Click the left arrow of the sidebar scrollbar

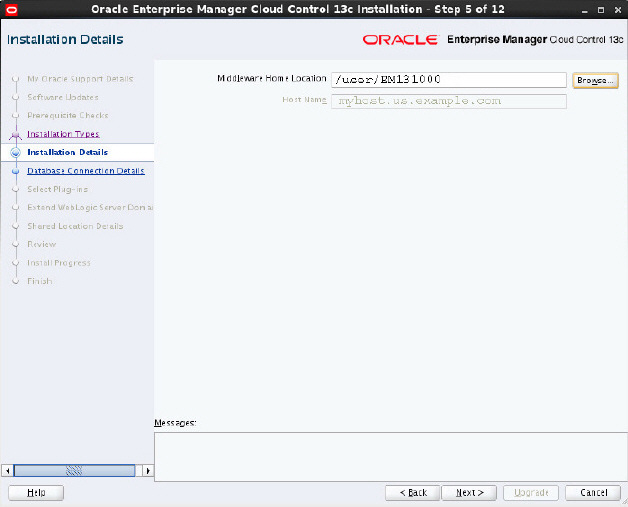tap(7, 471)
